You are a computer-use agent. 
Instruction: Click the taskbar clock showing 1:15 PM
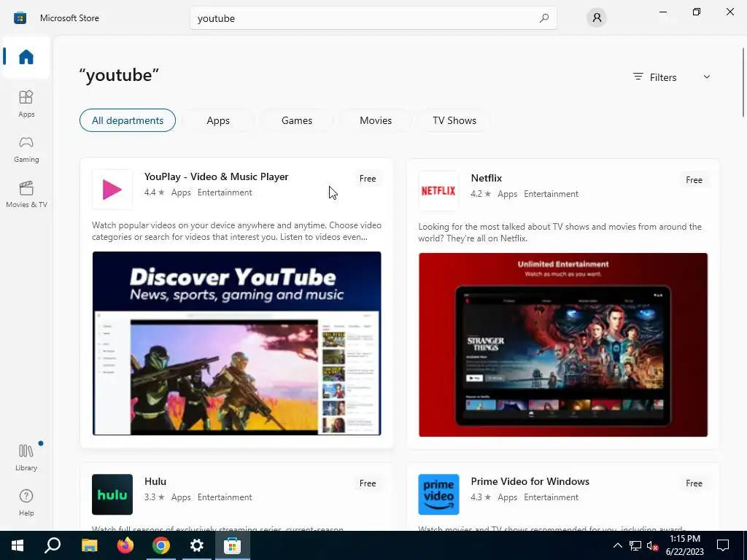(685, 545)
